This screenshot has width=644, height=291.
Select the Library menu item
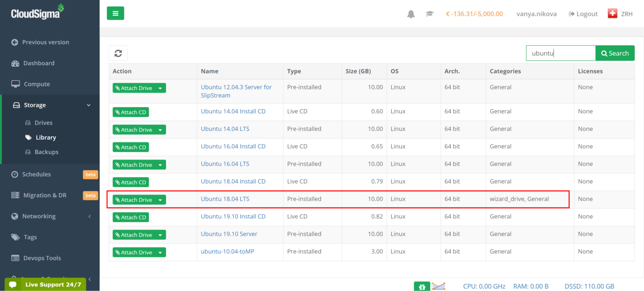(x=46, y=137)
